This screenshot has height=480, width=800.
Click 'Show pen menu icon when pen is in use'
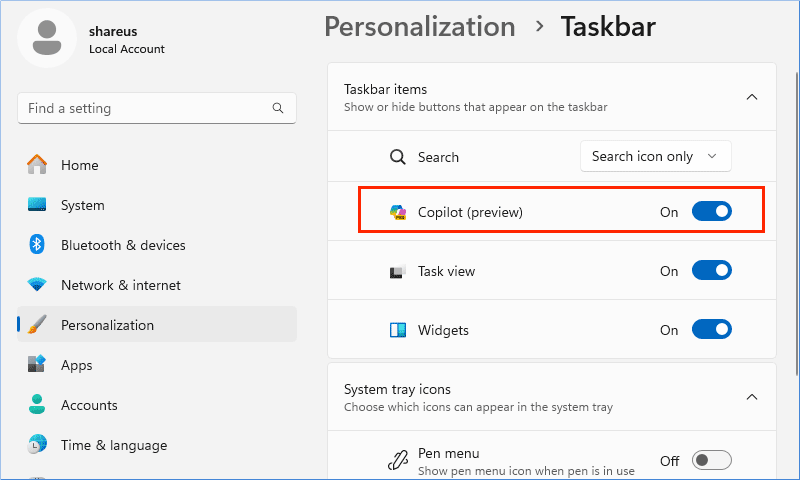526,470
